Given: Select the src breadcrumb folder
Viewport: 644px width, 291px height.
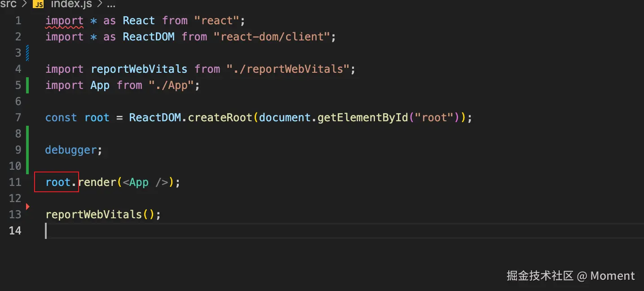Looking at the screenshot, I should (8, 4).
